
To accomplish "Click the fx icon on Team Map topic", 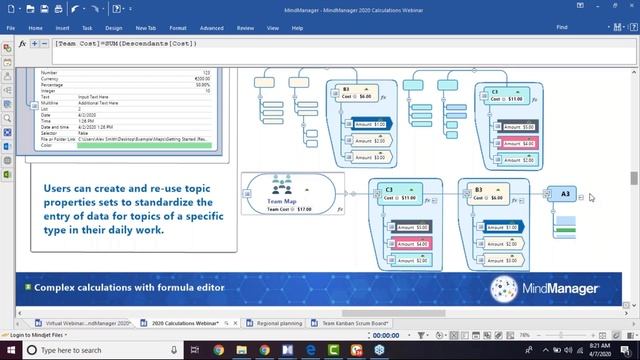I will point(340,209).
